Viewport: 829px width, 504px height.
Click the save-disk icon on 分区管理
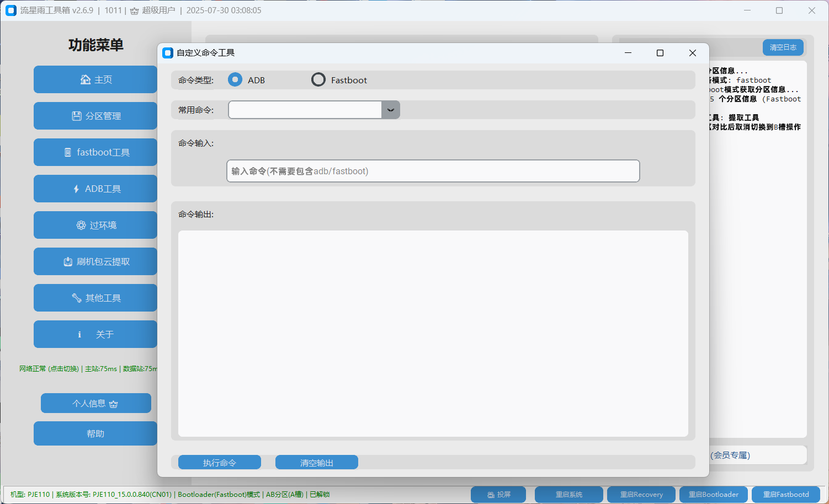77,116
